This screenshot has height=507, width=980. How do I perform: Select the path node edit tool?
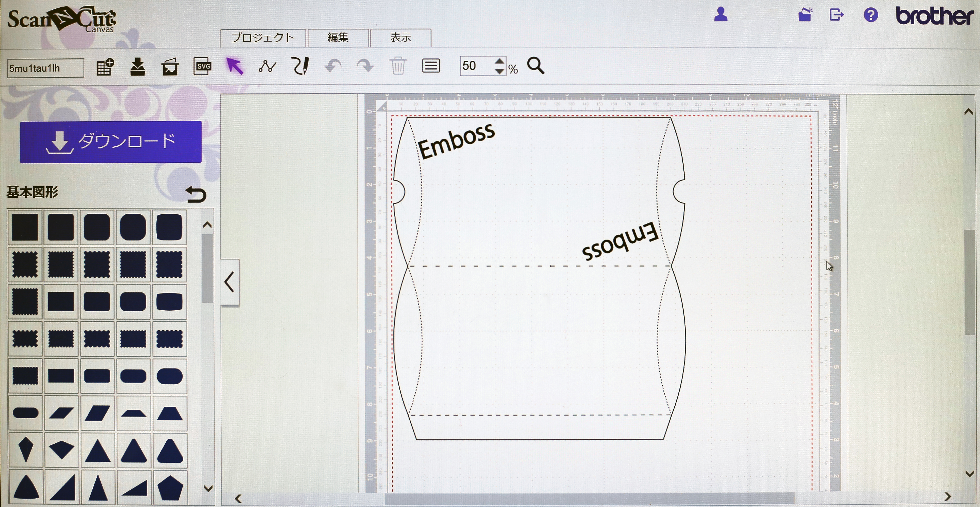pyautogui.click(x=267, y=67)
